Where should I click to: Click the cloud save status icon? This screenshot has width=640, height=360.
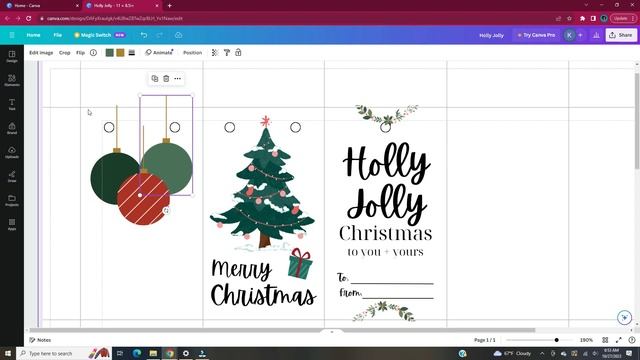pyautogui.click(x=178, y=35)
